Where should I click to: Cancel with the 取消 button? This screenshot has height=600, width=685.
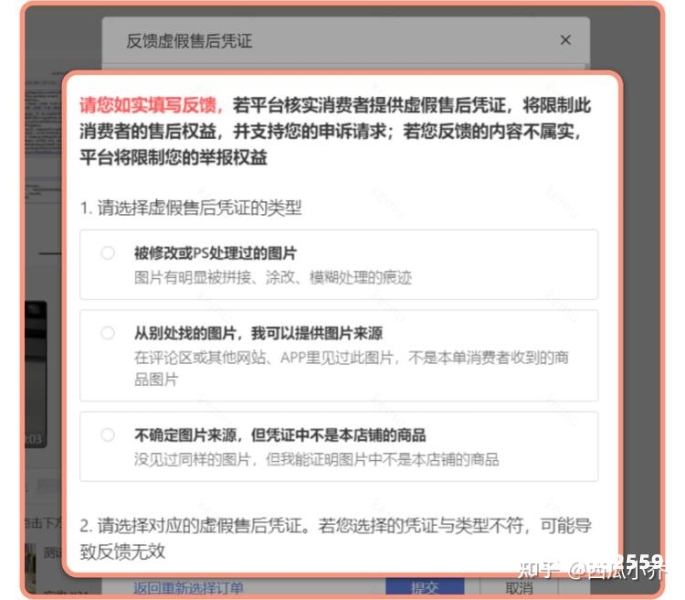[x=519, y=587]
